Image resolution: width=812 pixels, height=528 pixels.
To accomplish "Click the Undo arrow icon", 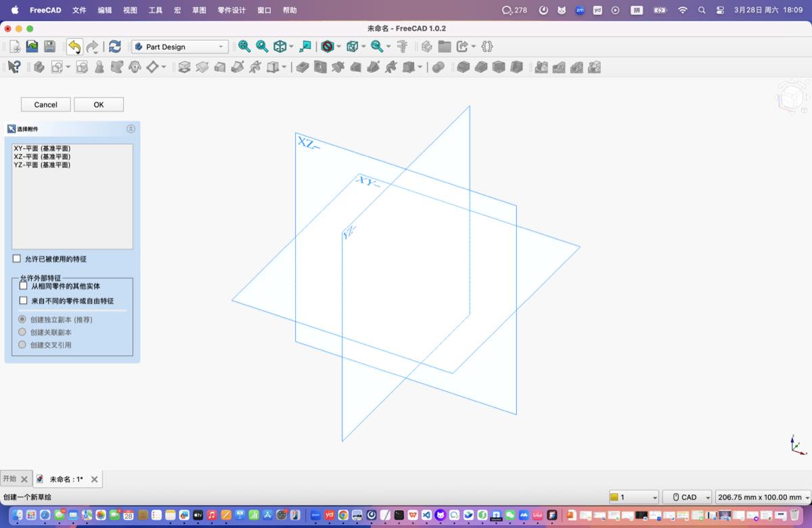I will coord(74,47).
